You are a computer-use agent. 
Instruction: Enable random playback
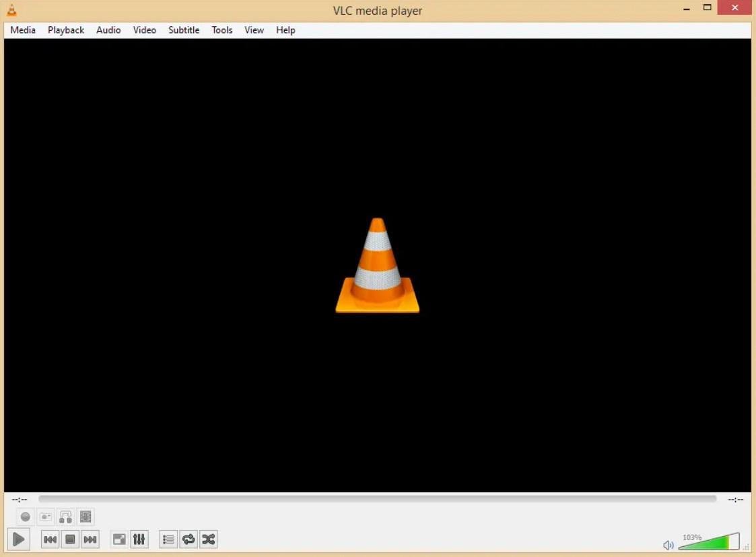pos(208,539)
